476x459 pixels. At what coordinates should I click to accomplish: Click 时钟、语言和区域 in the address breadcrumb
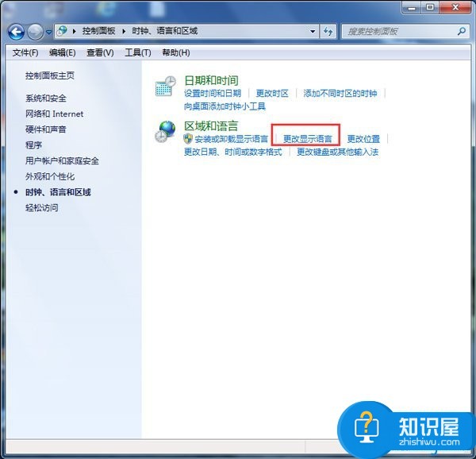pos(164,31)
